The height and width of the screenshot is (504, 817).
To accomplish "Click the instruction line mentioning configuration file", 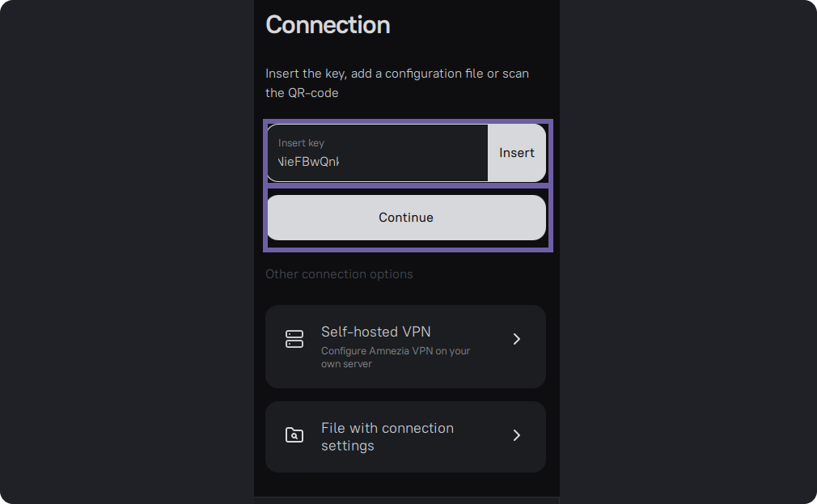I will (396, 74).
